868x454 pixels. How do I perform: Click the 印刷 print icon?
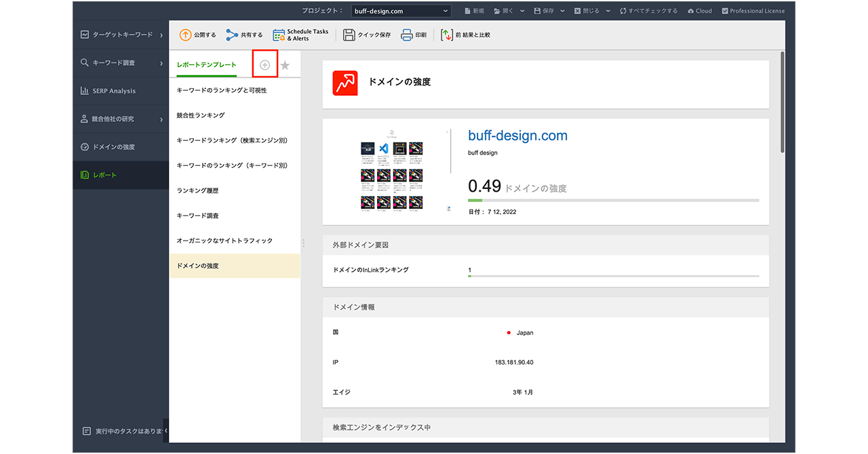pos(407,35)
